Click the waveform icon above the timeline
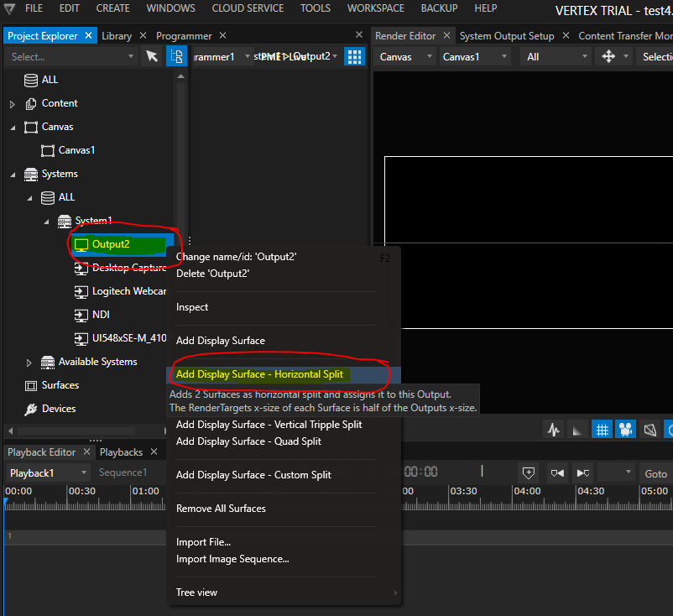 (x=553, y=430)
